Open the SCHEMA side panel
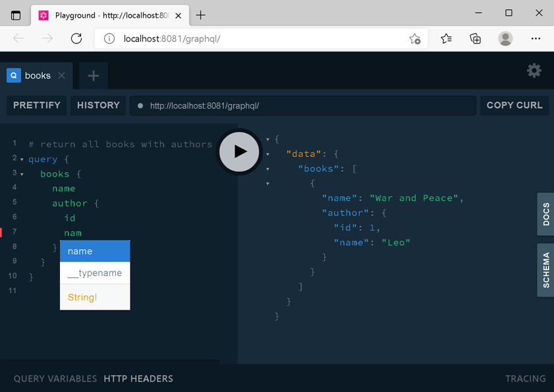Viewport: 554px width, 392px height. tap(545, 270)
